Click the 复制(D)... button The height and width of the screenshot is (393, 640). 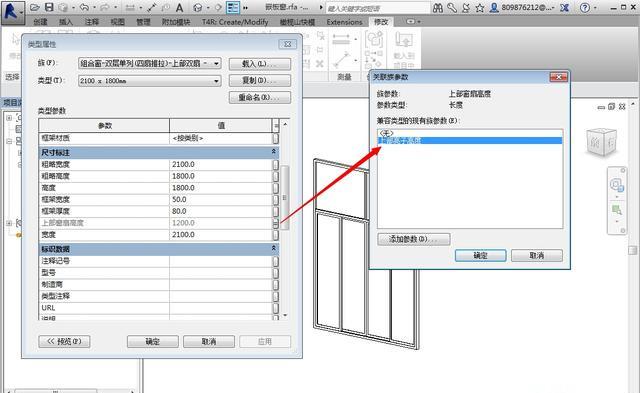(x=260, y=80)
